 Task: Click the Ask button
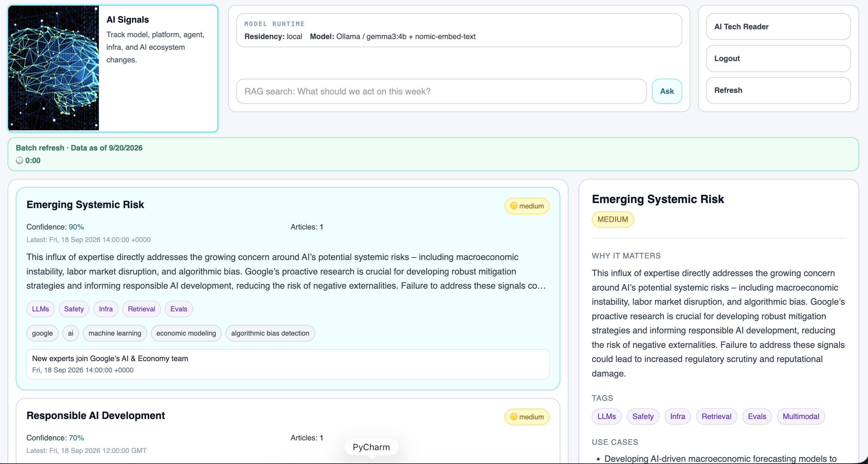[667, 91]
